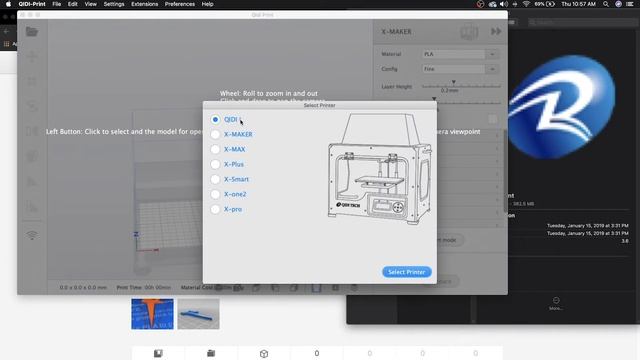The width and height of the screenshot is (640, 360).
Task: Open the QIDI-Print application menu
Action: click(32, 4)
